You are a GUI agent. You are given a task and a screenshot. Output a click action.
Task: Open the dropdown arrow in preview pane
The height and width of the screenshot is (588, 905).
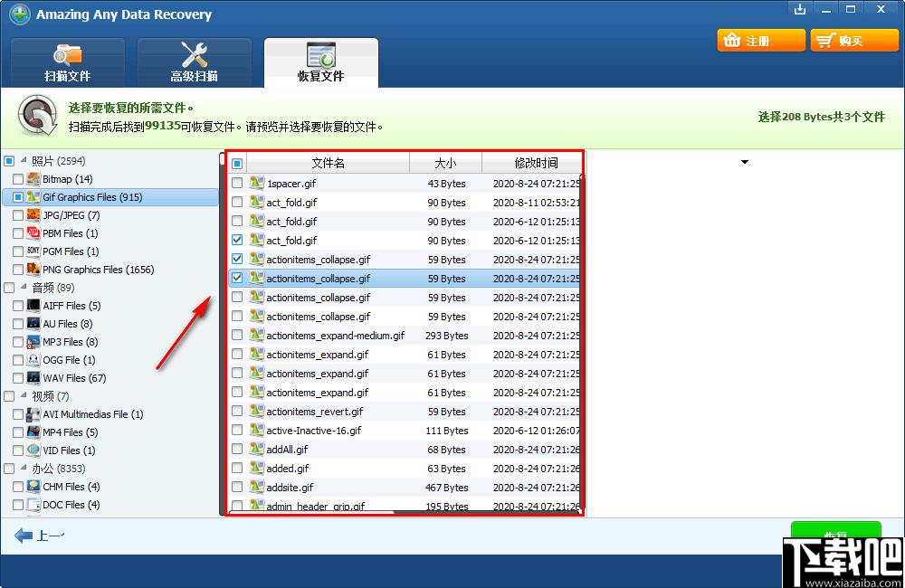[x=745, y=163]
